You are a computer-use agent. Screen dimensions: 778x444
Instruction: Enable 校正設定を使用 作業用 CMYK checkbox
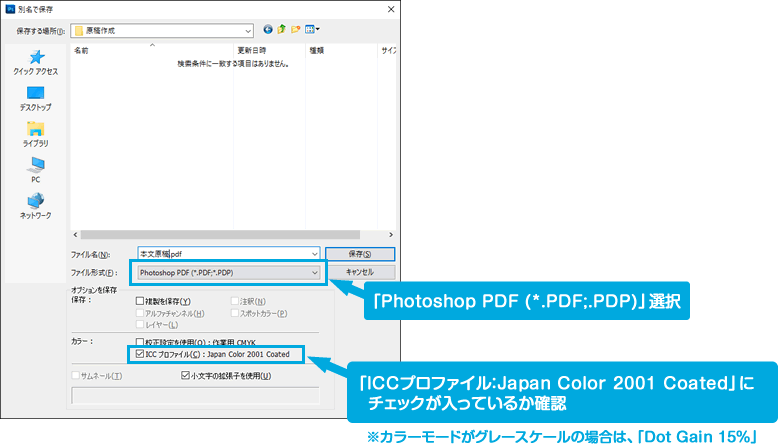[x=140, y=341]
